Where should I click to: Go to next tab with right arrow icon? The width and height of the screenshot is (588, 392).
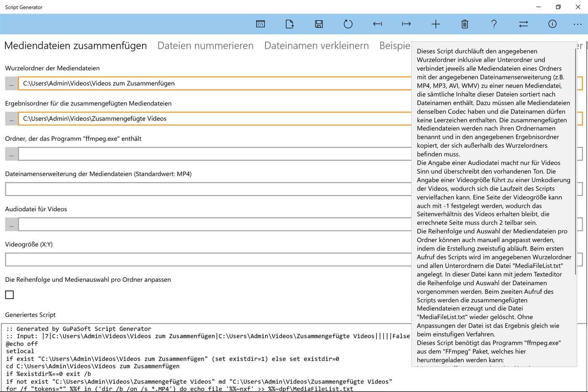tap(406, 24)
